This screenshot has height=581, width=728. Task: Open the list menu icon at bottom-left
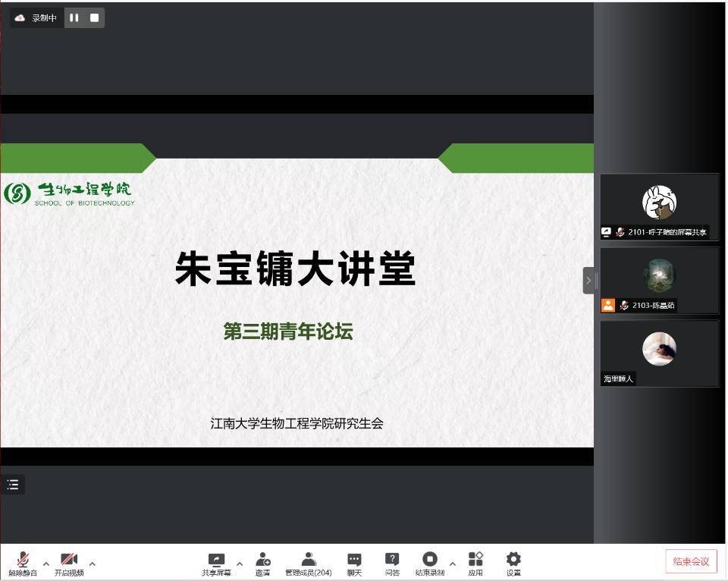click(13, 485)
